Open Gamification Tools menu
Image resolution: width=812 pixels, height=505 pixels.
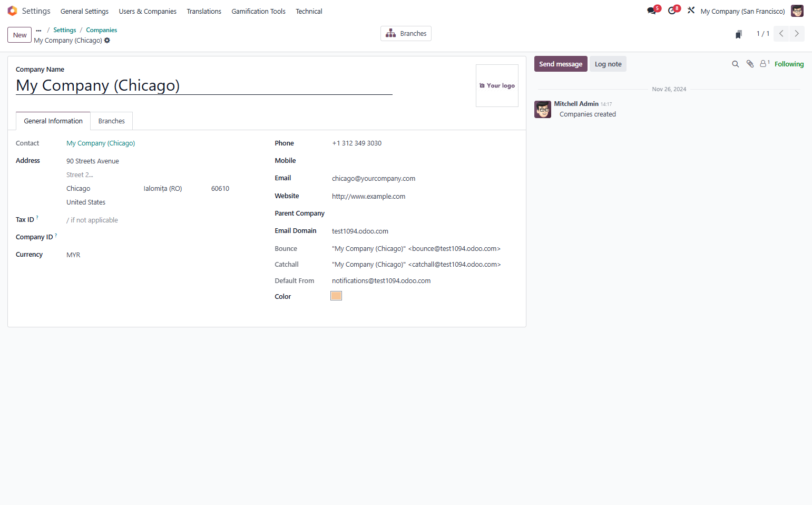point(258,11)
